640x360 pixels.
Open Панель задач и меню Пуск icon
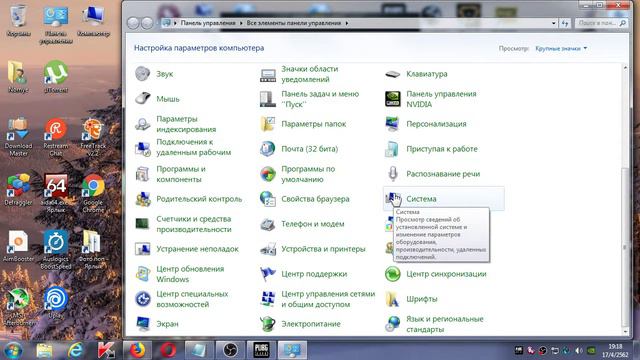point(268,99)
